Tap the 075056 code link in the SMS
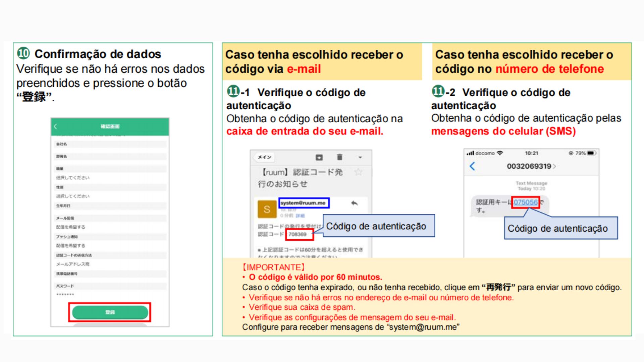This screenshot has height=362, width=644. point(525,202)
